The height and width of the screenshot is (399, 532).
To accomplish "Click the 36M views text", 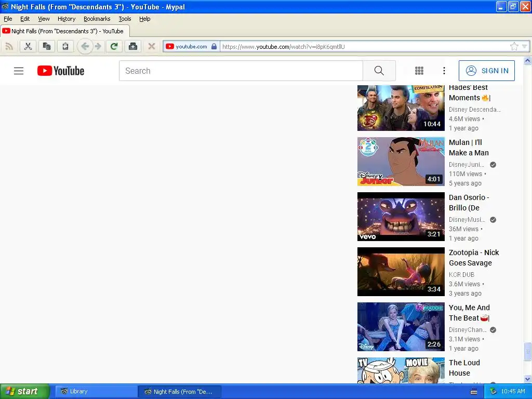I will point(463,229).
